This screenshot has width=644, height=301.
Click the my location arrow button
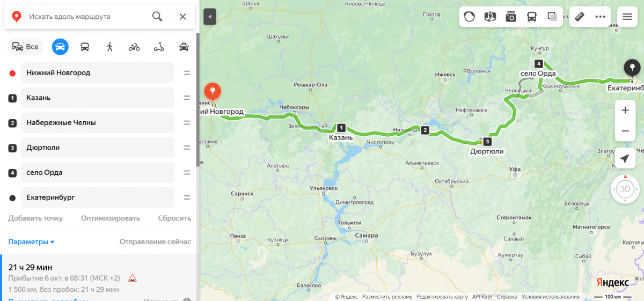click(x=625, y=158)
